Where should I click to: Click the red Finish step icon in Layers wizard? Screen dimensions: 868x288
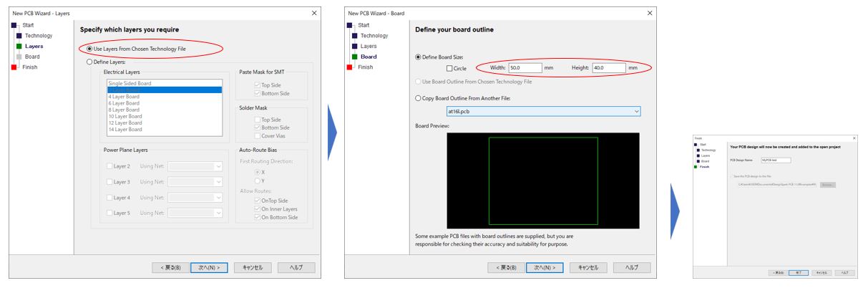click(14, 67)
